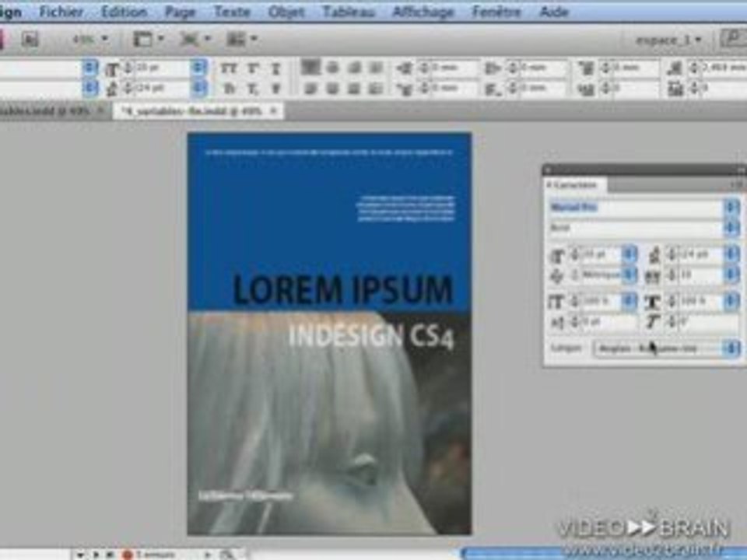
Task: Click font size icon in control bar
Action: pyautogui.click(x=112, y=69)
